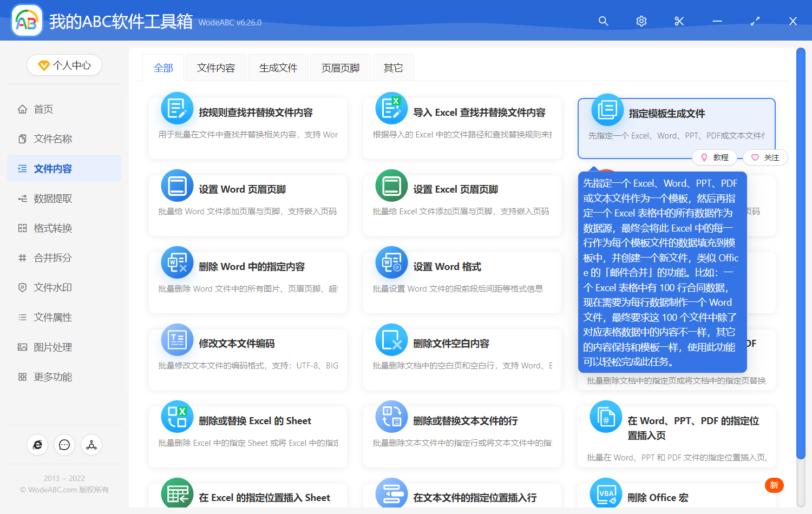Click the AB logo in the title bar
The image size is (812, 514).
click(27, 20)
